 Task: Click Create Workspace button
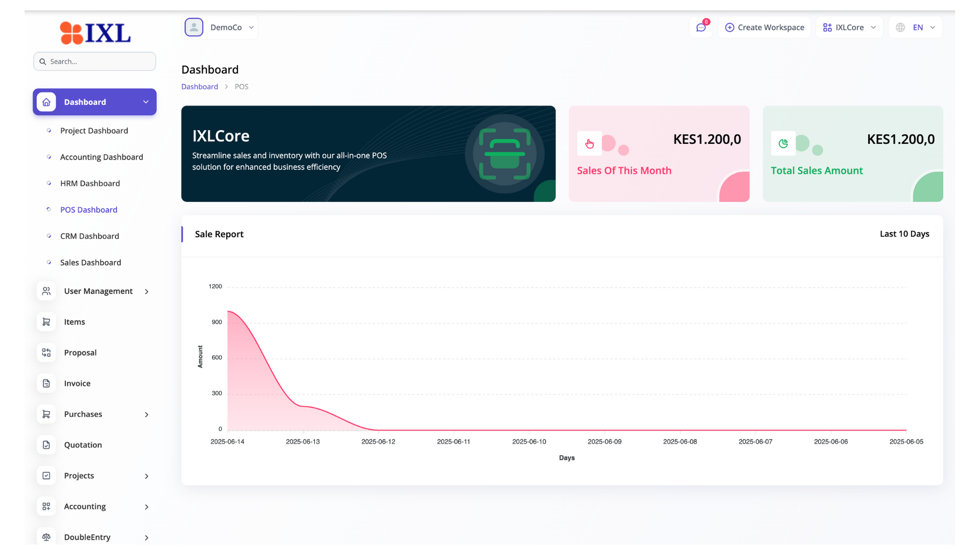764,28
